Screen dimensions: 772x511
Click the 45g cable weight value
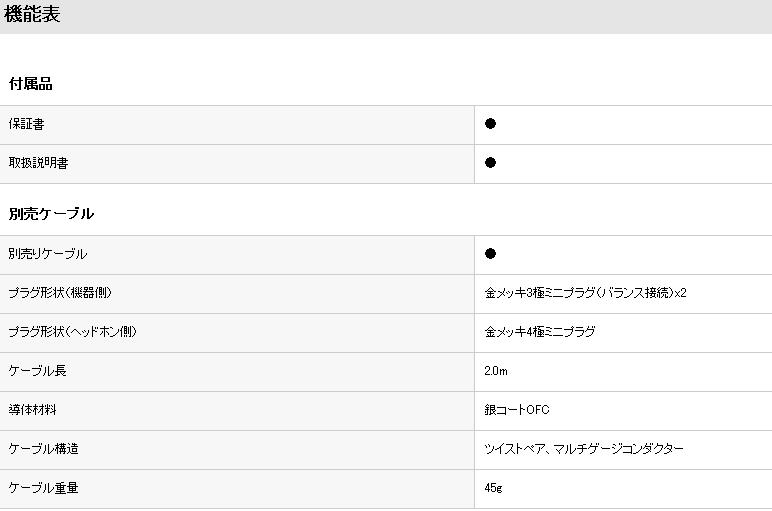(x=493, y=488)
